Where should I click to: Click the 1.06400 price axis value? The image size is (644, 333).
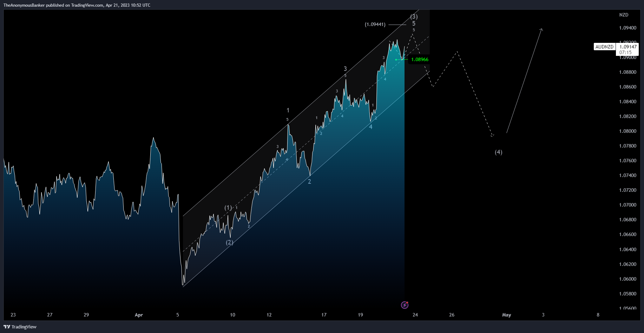pos(627,249)
